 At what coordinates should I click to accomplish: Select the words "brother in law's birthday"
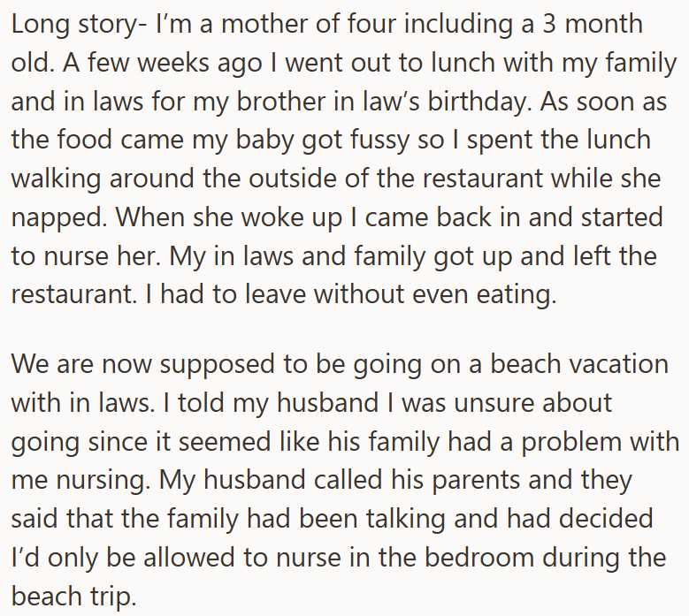pos(381,101)
